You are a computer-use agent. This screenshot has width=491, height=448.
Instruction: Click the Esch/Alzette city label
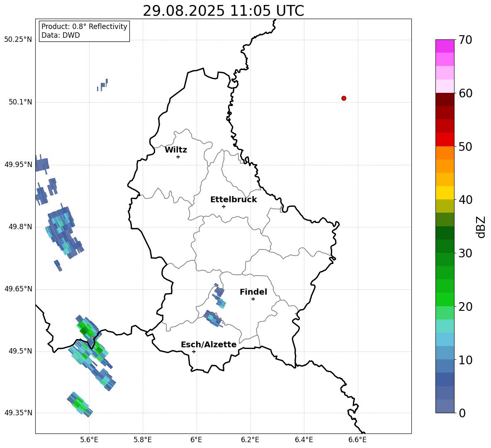point(209,344)
